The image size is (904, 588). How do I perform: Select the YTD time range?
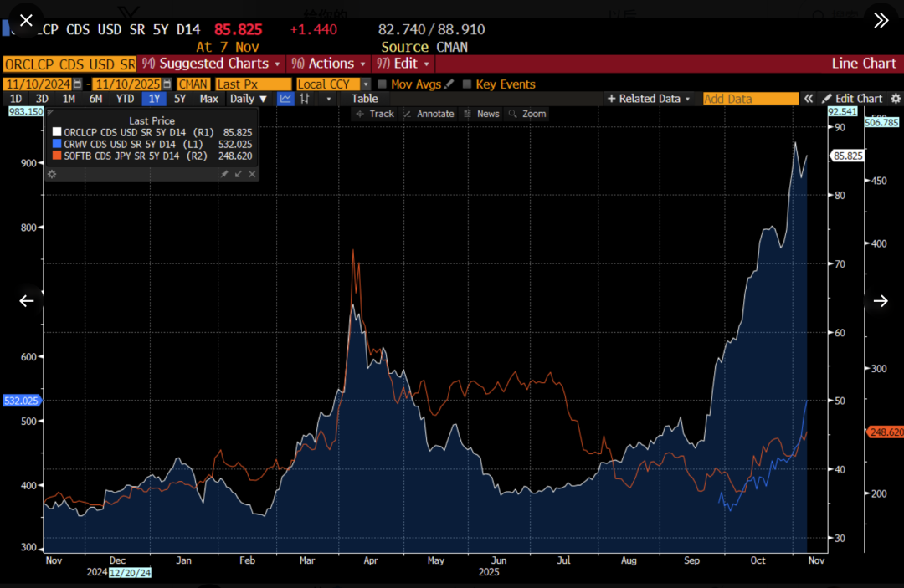(x=125, y=99)
